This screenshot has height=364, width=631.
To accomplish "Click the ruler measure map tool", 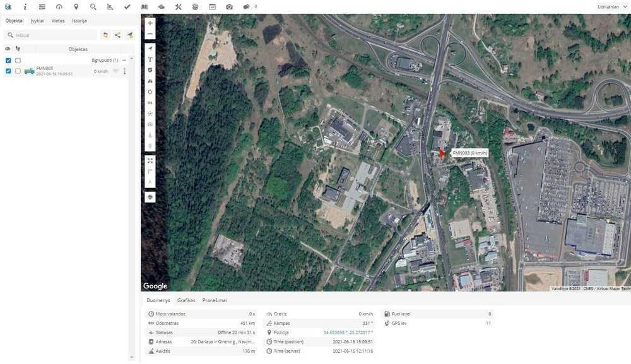I will coord(150,172).
